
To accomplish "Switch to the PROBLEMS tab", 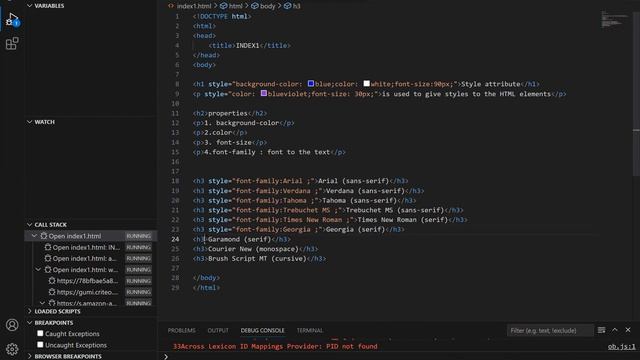I will [182, 330].
